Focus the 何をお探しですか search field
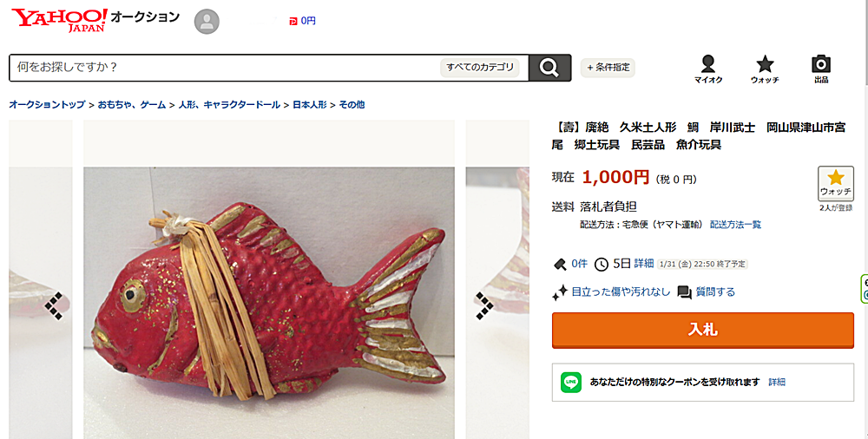 tap(224, 68)
